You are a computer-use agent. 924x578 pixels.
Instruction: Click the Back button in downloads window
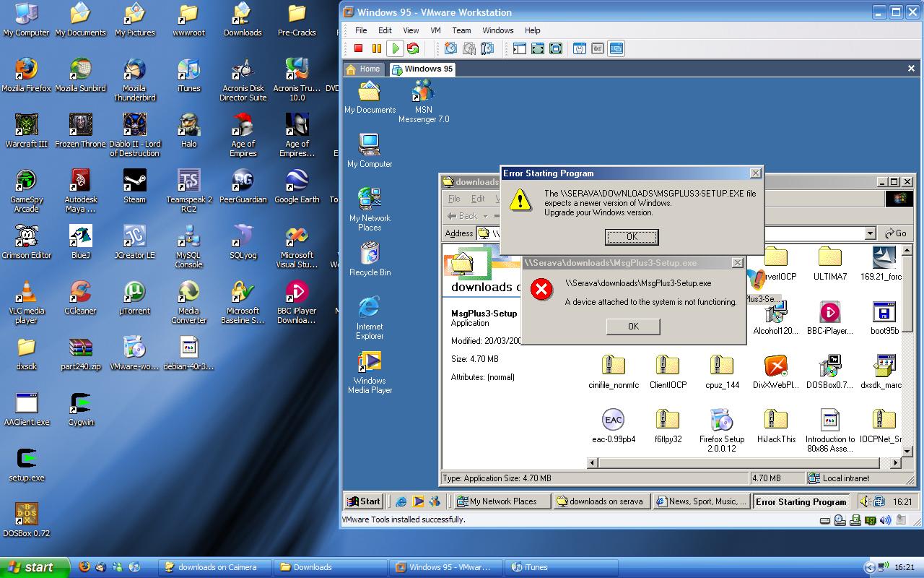463,216
